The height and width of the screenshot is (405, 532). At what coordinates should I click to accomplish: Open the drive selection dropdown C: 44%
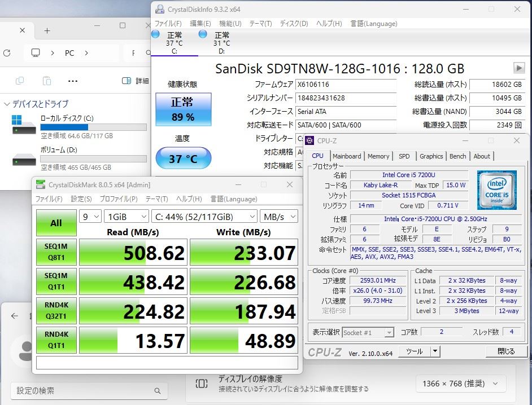(204, 217)
